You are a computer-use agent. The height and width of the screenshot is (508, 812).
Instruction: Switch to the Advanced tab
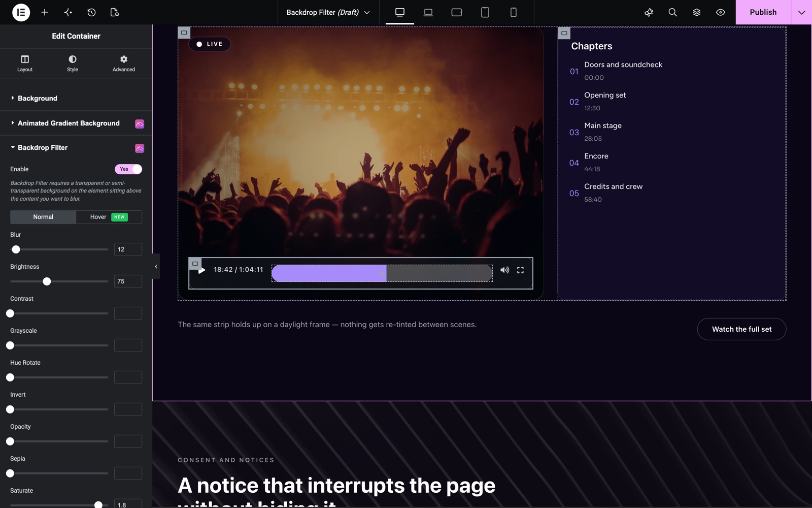point(124,63)
